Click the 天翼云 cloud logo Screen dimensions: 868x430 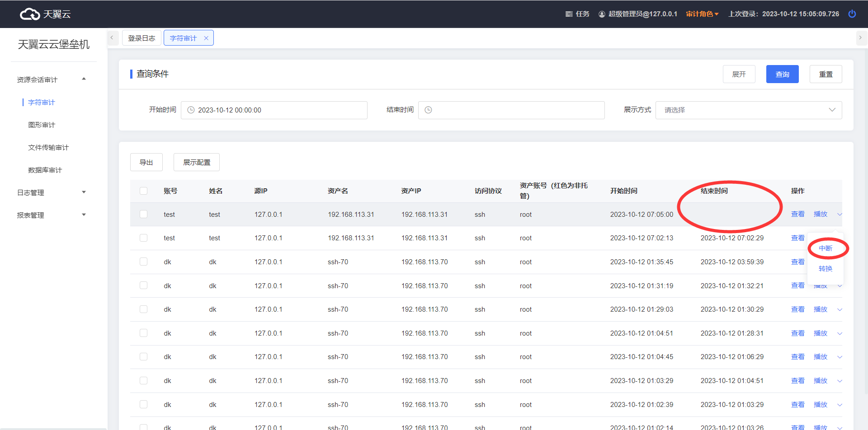[30, 14]
